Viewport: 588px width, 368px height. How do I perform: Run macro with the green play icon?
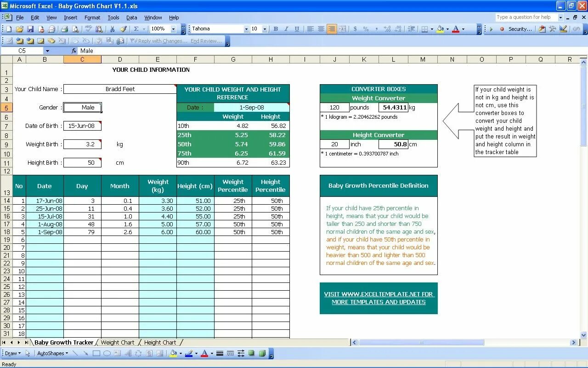491,29
